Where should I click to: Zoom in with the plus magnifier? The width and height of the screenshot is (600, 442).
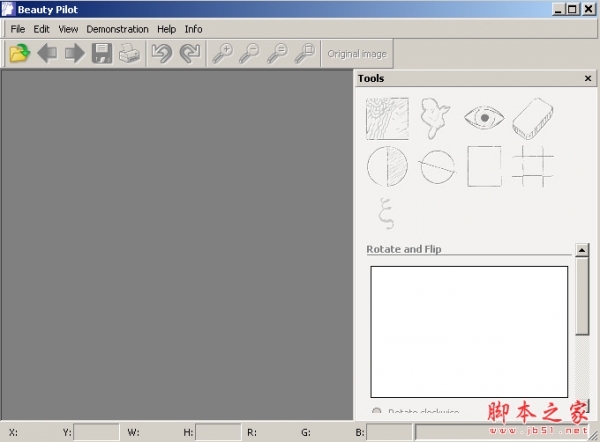tap(222, 53)
